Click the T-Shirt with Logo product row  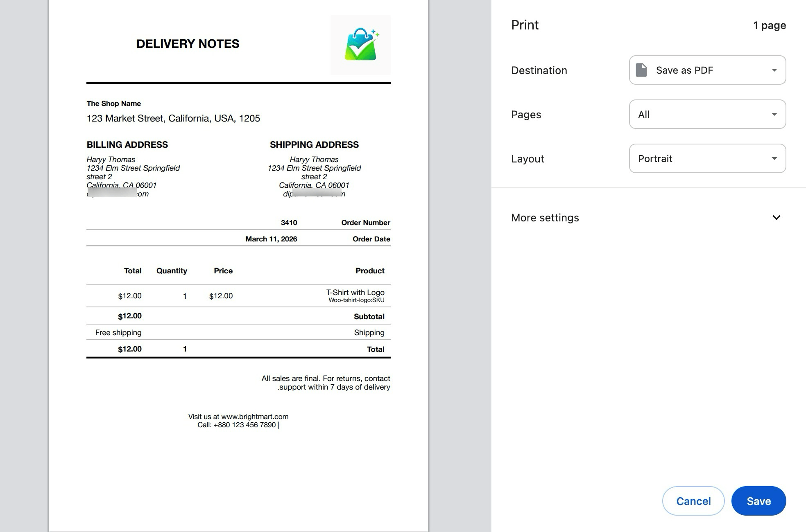click(238, 295)
